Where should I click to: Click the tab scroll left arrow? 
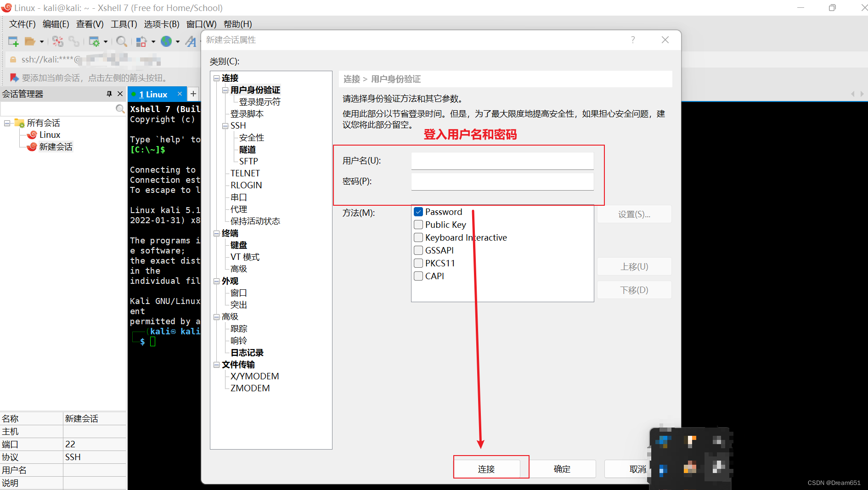pyautogui.click(x=853, y=94)
